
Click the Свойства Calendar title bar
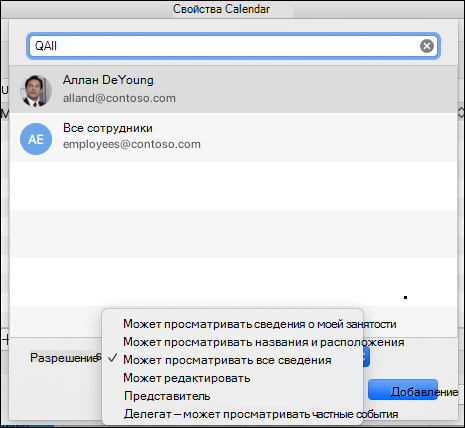point(221,9)
